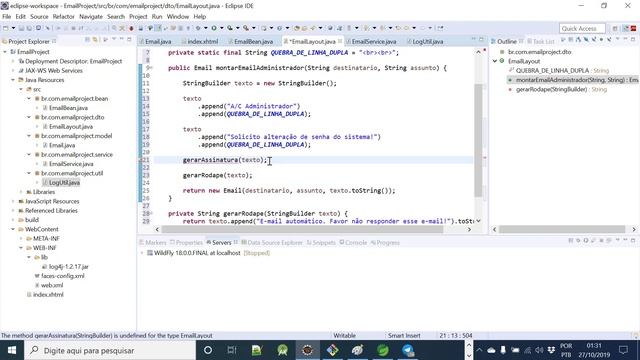Expand JAX-WS Web Services node
The height and width of the screenshot is (360, 640).
tap(13, 71)
